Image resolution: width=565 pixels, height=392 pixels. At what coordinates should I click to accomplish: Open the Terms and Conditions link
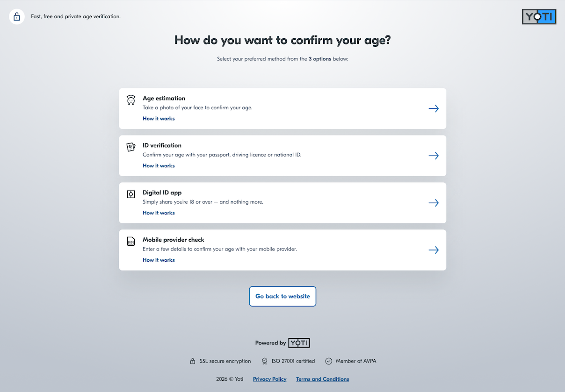322,379
